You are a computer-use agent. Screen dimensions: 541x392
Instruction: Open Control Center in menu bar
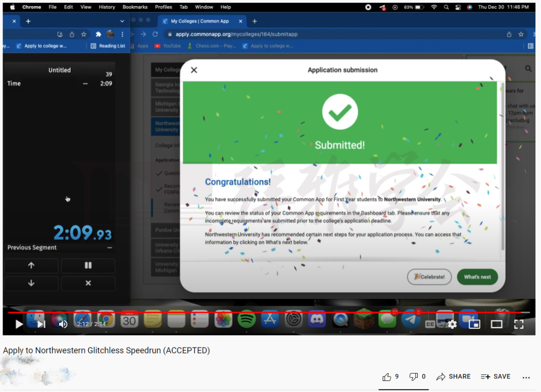coord(458,7)
